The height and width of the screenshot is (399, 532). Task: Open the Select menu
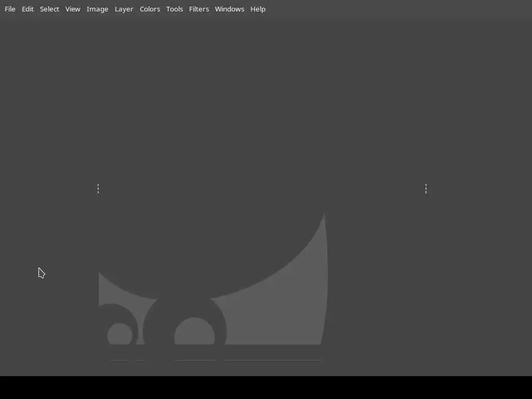(x=49, y=9)
